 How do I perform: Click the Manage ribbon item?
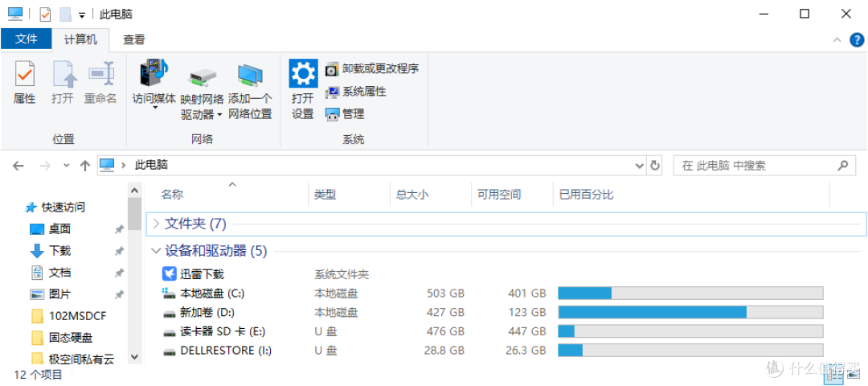344,114
